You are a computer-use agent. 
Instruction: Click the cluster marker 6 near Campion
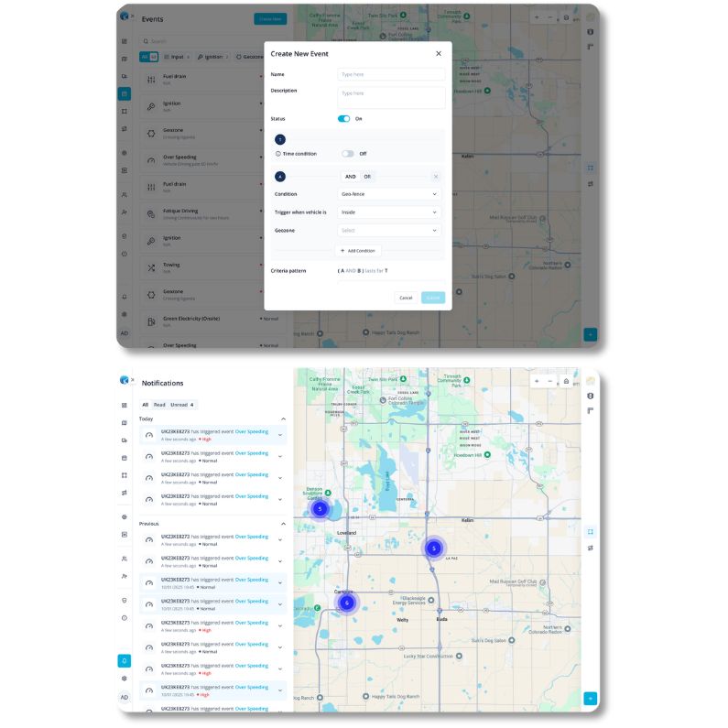(x=347, y=603)
